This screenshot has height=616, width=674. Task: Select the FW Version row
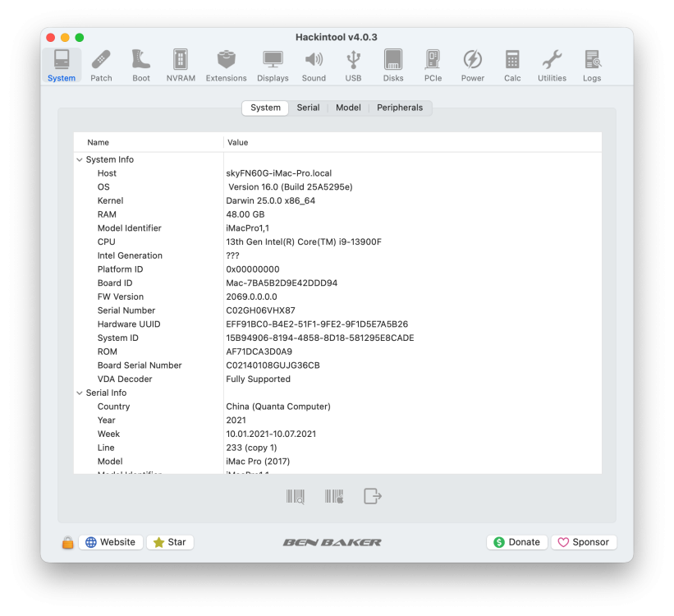338,297
